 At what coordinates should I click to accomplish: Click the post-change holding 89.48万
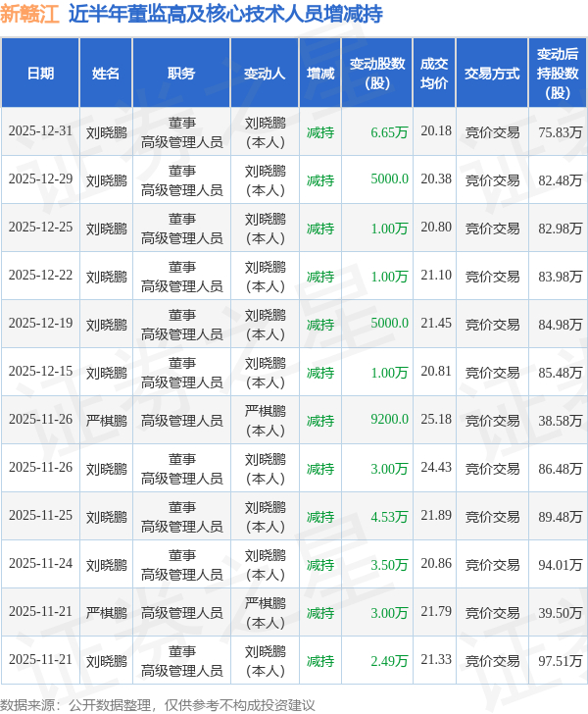tap(561, 516)
